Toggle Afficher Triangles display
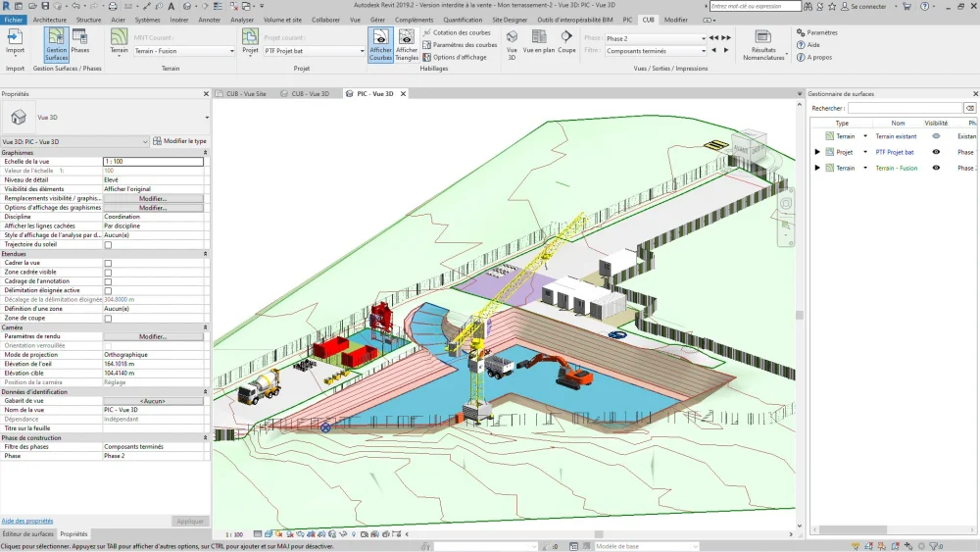This screenshot has height=552, width=980. (407, 44)
